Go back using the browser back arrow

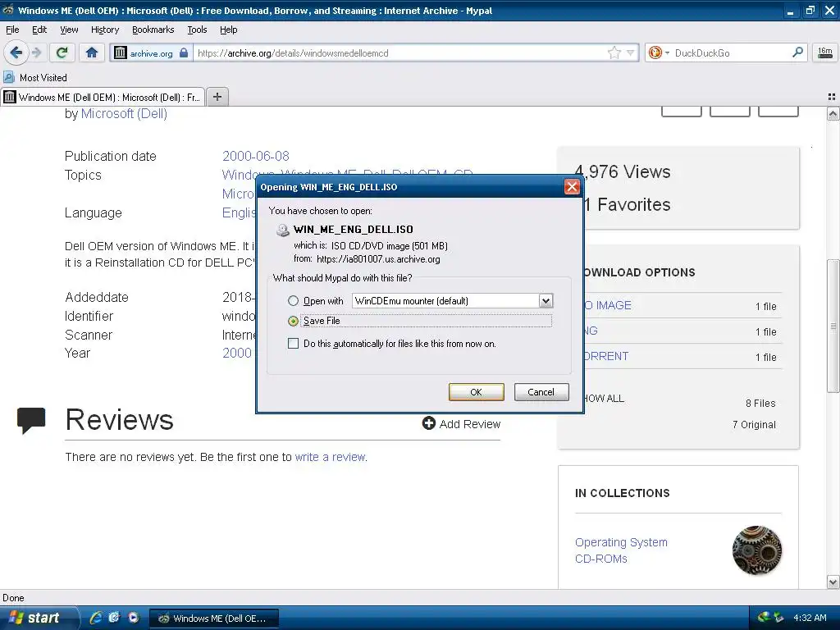click(x=16, y=52)
